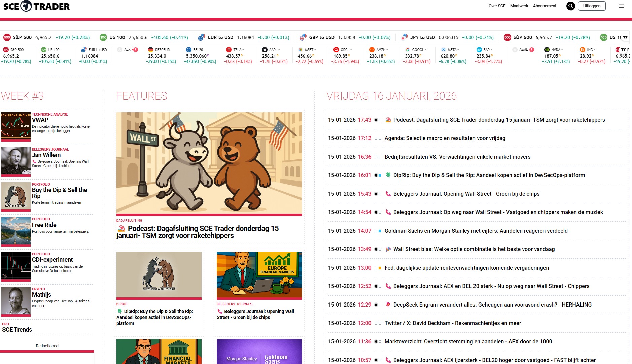Open the search magnifier icon
Screen dimensions: 632x364
click(570, 6)
